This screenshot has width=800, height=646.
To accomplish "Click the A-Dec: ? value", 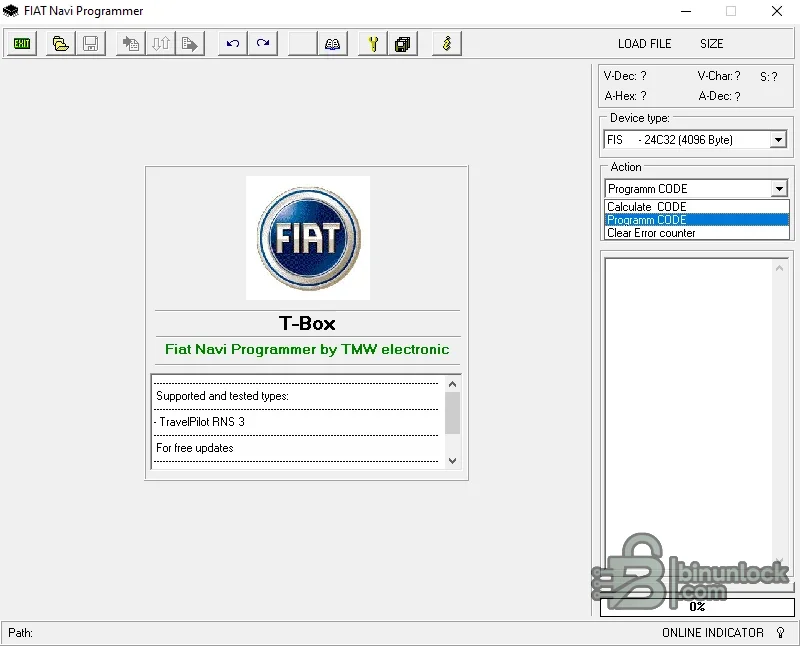I will coord(719,96).
